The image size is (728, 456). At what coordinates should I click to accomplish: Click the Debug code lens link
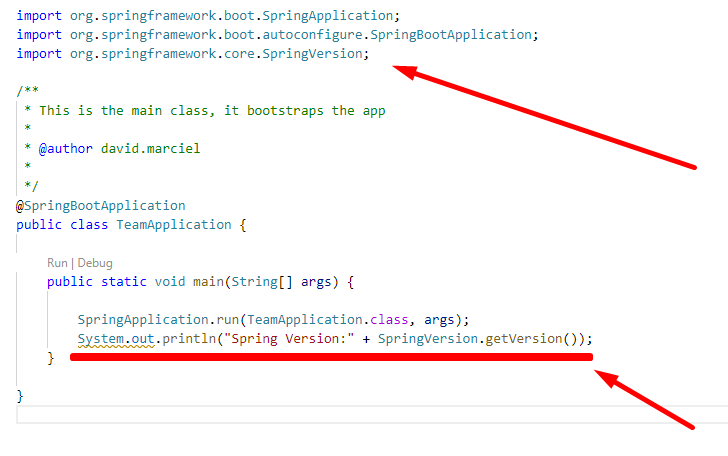(95, 263)
